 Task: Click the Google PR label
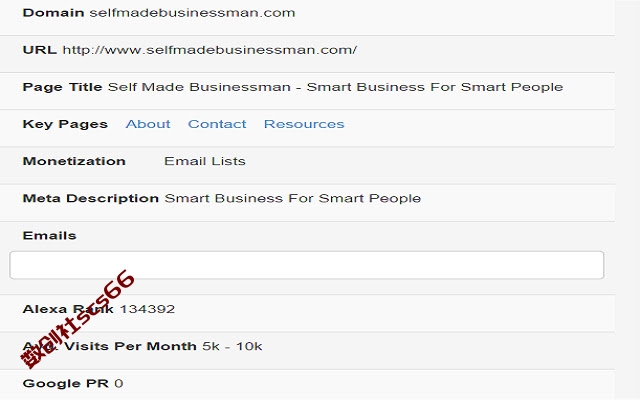point(66,383)
